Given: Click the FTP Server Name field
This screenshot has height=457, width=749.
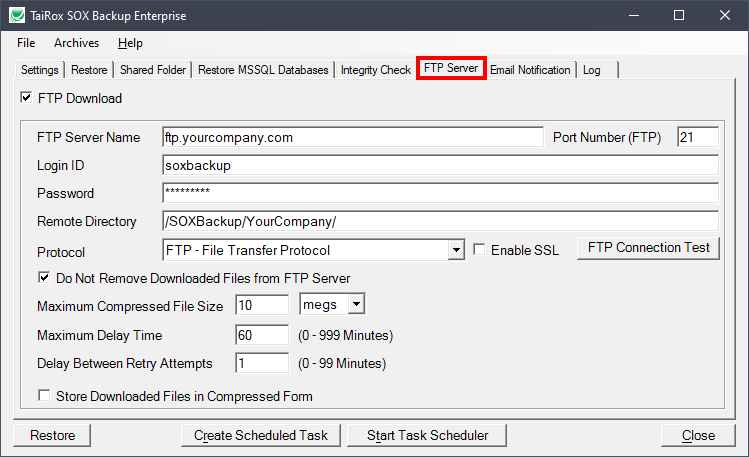Looking at the screenshot, I should (x=353, y=138).
